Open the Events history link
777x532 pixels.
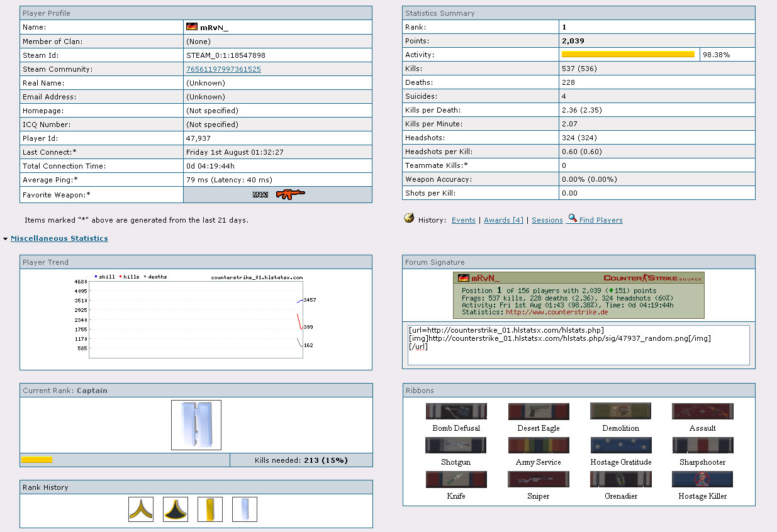click(463, 220)
